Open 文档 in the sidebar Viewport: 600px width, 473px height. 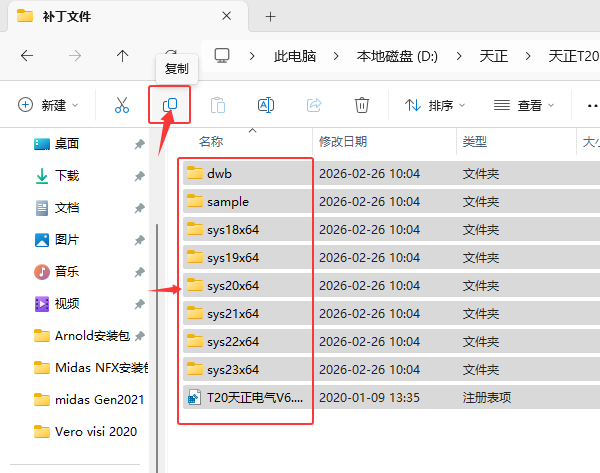tap(67, 208)
